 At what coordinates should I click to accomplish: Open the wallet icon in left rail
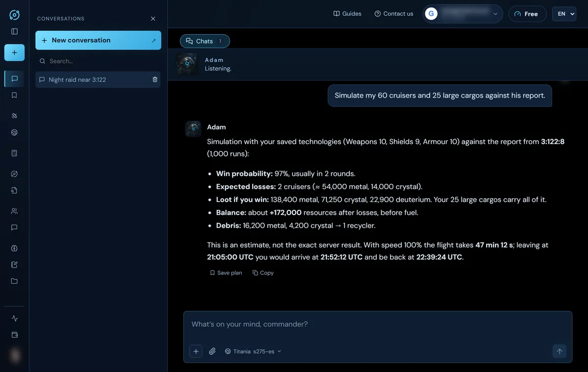pyautogui.click(x=14, y=335)
